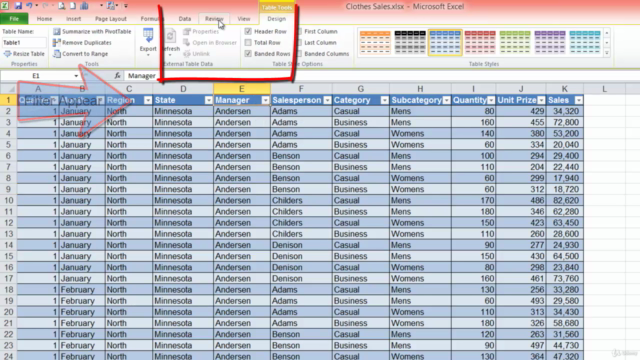Click the Excel application icon at the top-left
The height and width of the screenshot is (360, 640).
[5, 6]
